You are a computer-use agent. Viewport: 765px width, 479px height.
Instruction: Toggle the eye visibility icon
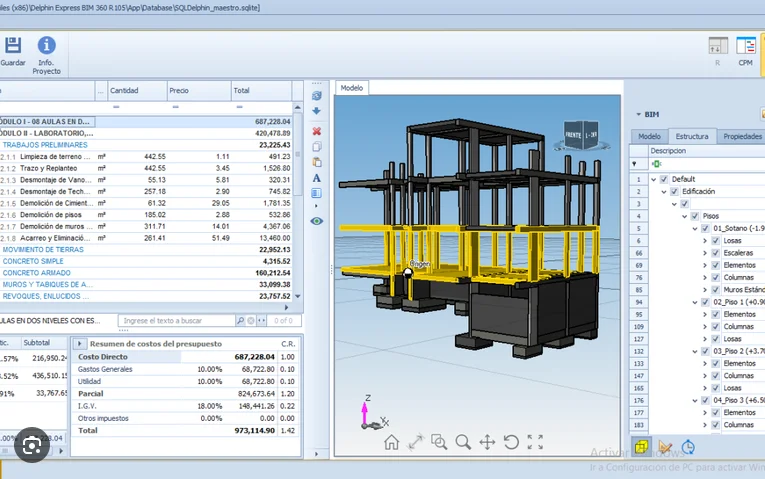coord(317,221)
